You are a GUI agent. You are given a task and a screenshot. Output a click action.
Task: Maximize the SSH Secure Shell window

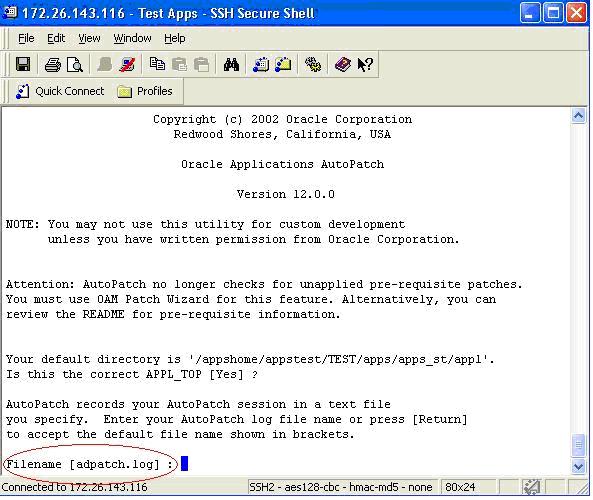(x=553, y=13)
